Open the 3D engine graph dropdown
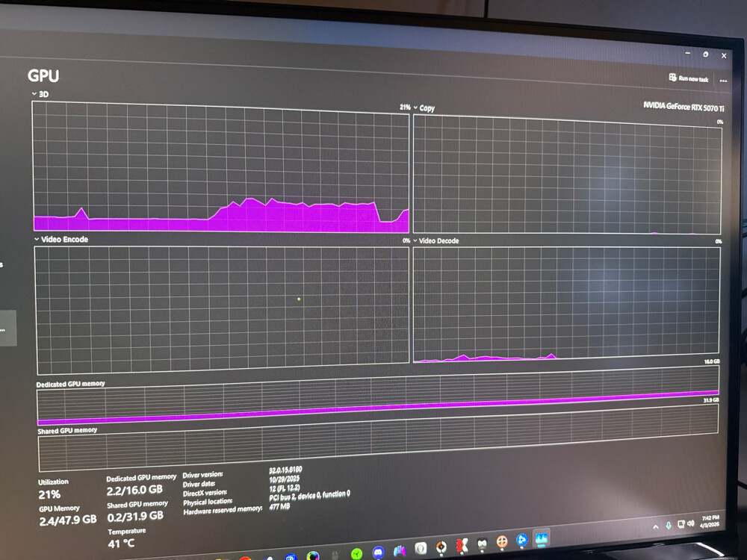Image resolution: width=747 pixels, height=560 pixels. pyautogui.click(x=34, y=94)
